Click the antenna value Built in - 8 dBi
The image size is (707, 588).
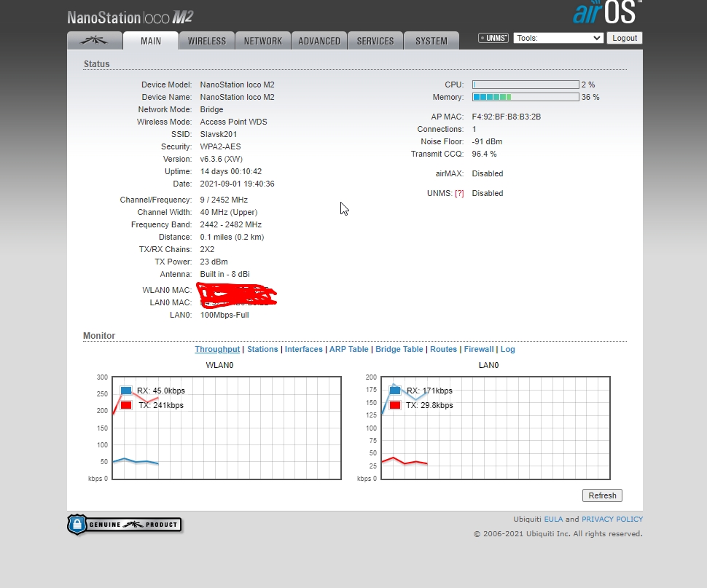pyautogui.click(x=225, y=274)
